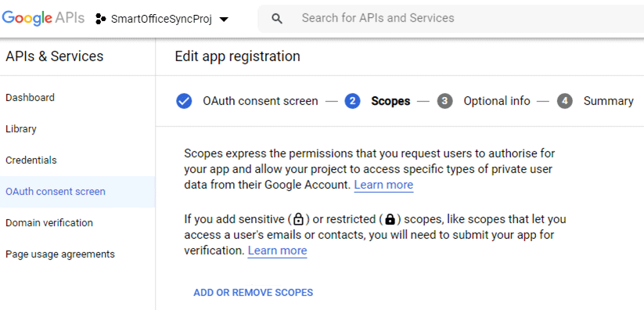This screenshot has height=310, width=644.
Task: Click the SmartOfficeSyncProj project name
Action: (x=161, y=20)
